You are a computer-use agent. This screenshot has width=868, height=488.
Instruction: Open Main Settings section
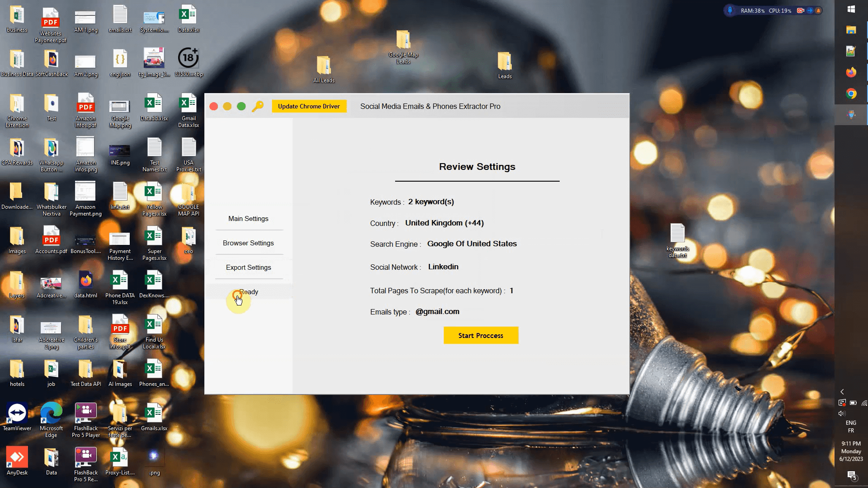pos(248,219)
